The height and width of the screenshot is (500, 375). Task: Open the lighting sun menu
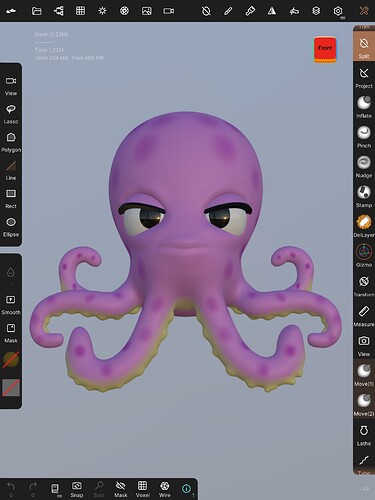click(102, 11)
